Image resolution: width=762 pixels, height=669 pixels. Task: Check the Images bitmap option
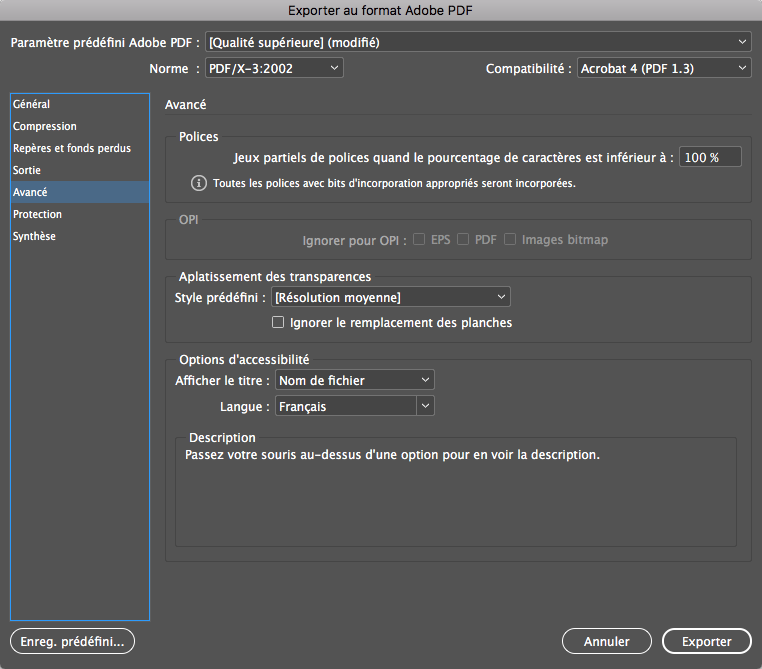511,240
